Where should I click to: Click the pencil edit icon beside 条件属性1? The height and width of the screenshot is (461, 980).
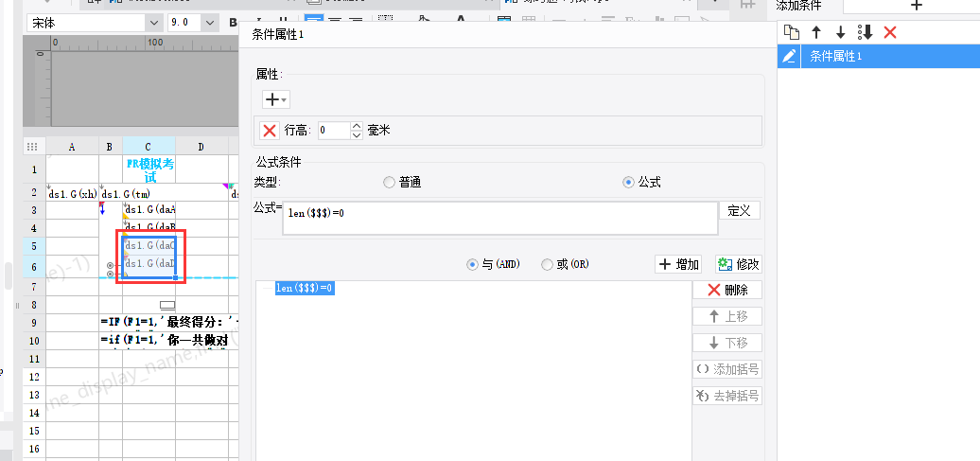[789, 56]
